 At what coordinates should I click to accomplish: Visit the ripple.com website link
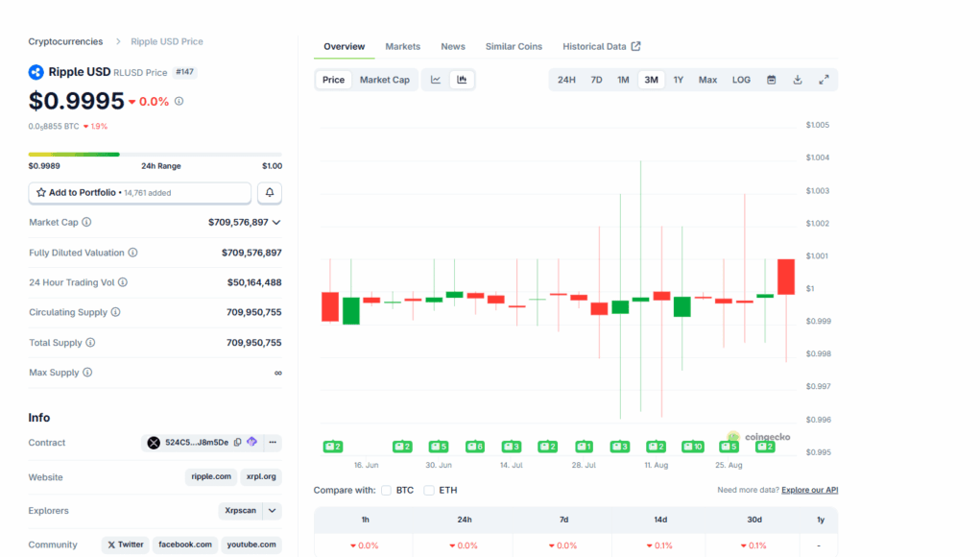[x=211, y=477]
